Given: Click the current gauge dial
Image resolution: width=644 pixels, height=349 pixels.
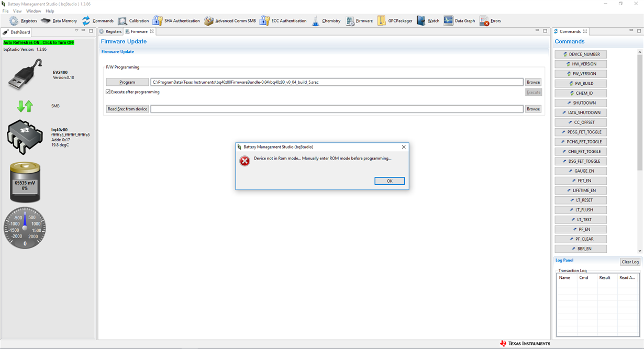Looking at the screenshot, I should [25, 228].
